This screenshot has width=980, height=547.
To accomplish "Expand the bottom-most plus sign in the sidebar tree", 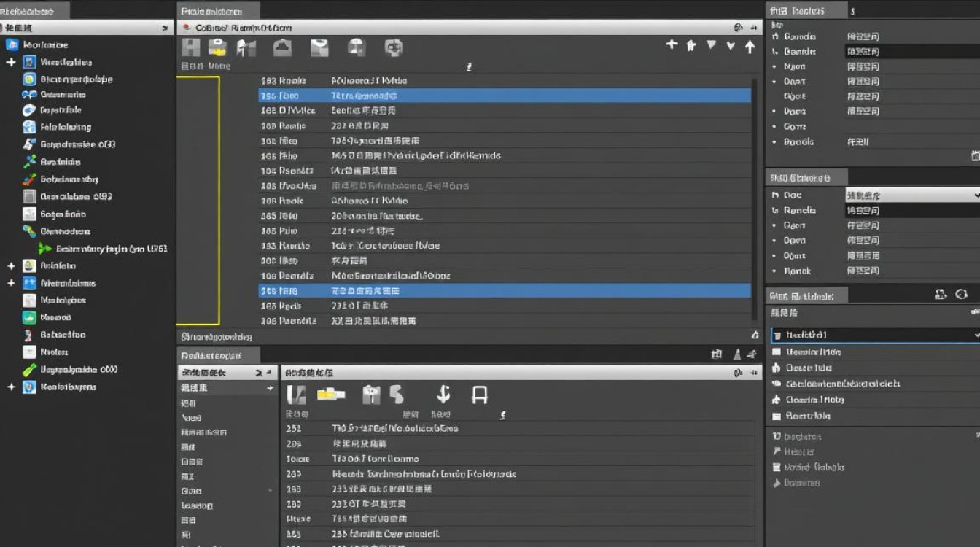I will click(x=11, y=387).
